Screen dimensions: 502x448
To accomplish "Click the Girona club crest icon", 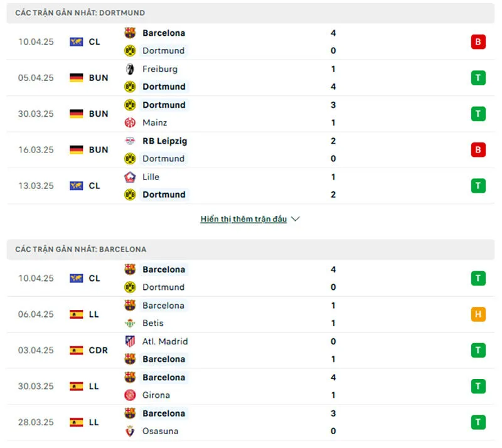I will [x=130, y=395].
